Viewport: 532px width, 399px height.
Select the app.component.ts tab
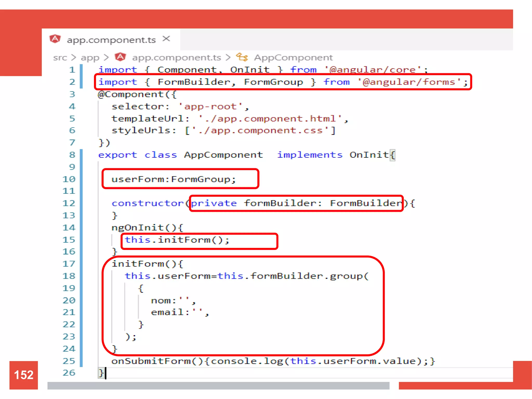(x=111, y=40)
